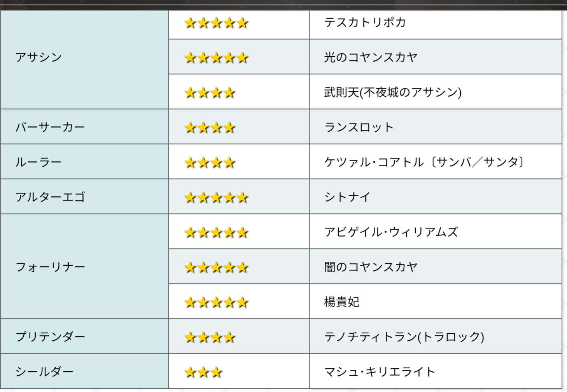This screenshot has height=392, width=567.
Task: Select the アルターエゴ class cell
Action: 50,197
